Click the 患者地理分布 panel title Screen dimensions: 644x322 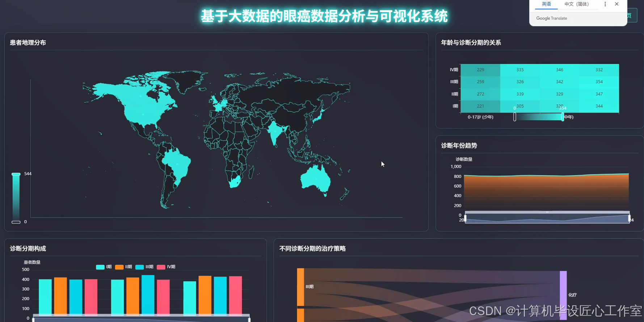point(28,43)
